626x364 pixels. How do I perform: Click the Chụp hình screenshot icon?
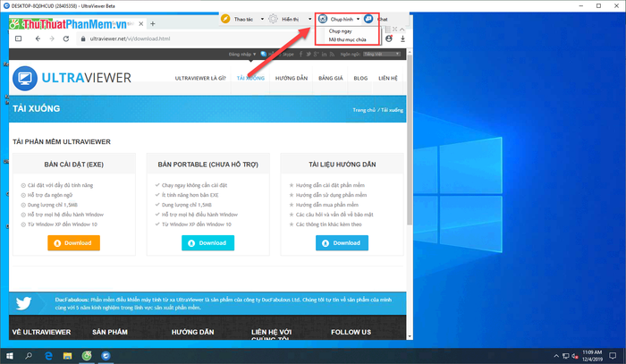coord(323,19)
